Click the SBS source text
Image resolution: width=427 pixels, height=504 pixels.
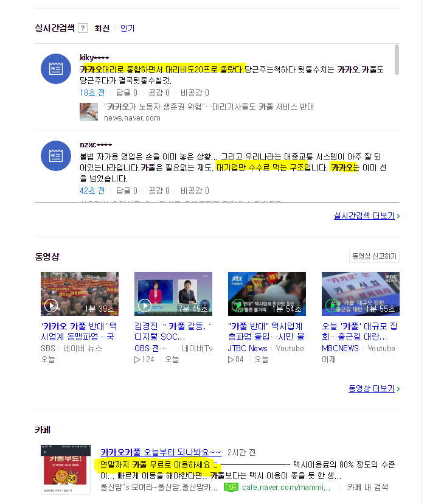coord(48,348)
